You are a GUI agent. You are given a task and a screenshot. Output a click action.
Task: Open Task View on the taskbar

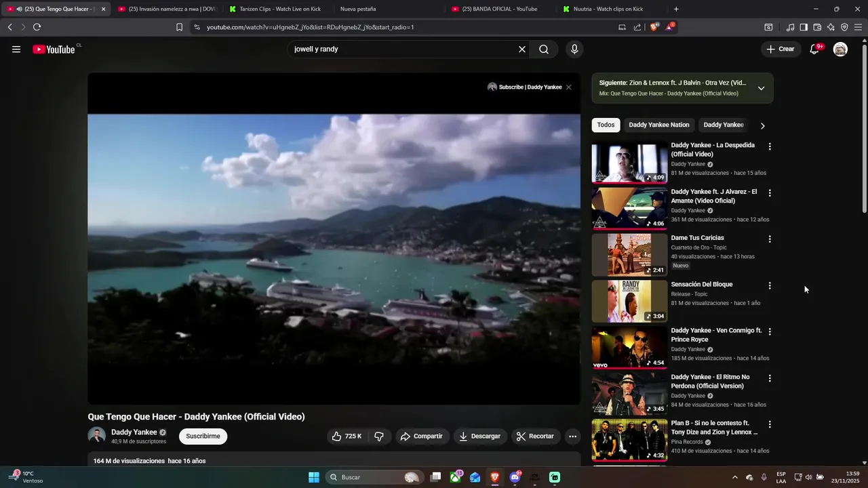(x=436, y=477)
